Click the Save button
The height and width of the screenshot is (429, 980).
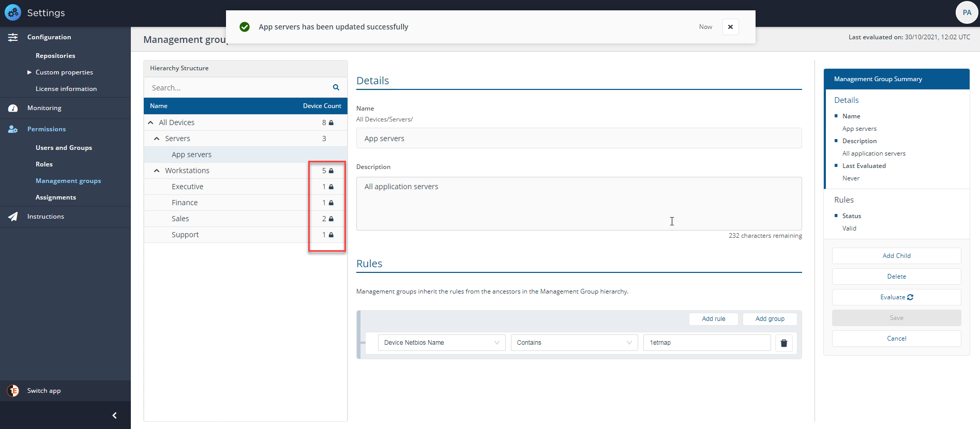click(x=896, y=318)
